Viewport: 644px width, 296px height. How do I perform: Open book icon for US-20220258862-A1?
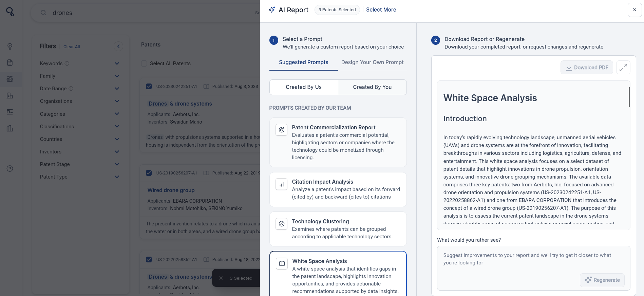click(206, 260)
